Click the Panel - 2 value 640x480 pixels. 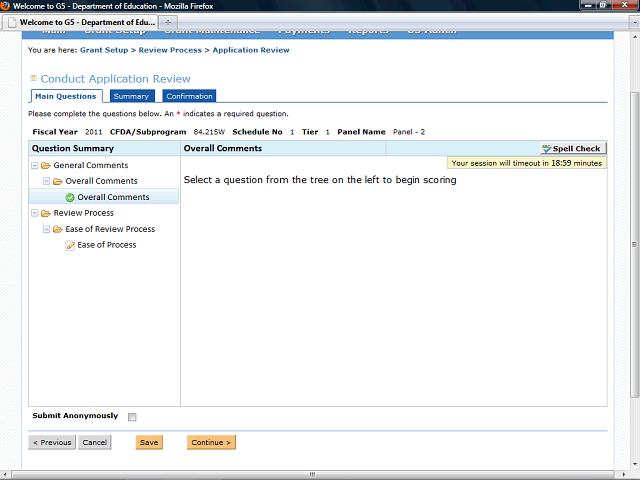(409, 132)
